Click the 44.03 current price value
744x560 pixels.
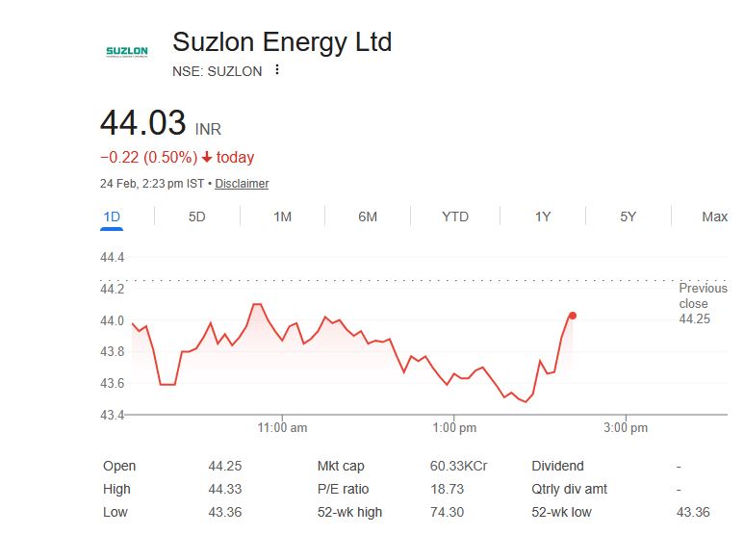pyautogui.click(x=142, y=124)
